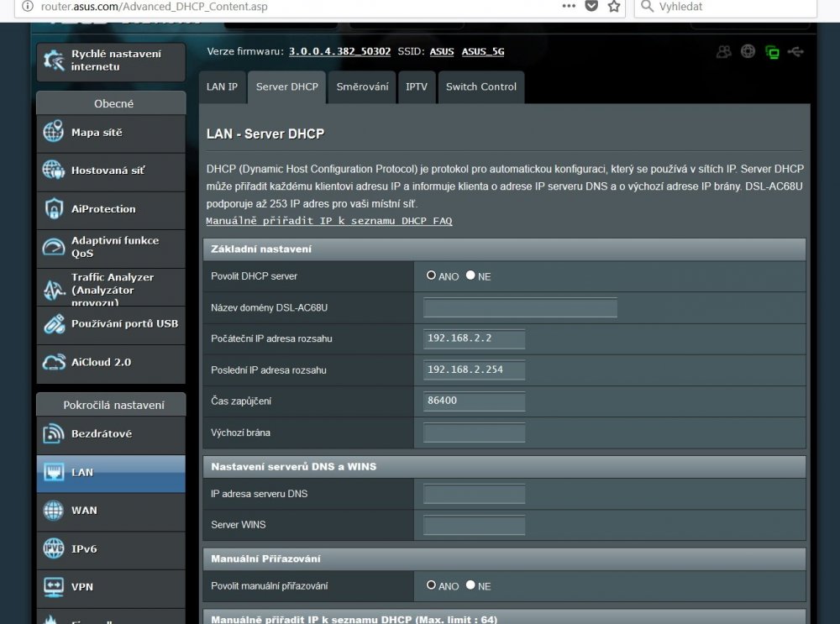Click the Základní nastavení section header
Viewport: 840px width, 624px height.
[x=504, y=249]
